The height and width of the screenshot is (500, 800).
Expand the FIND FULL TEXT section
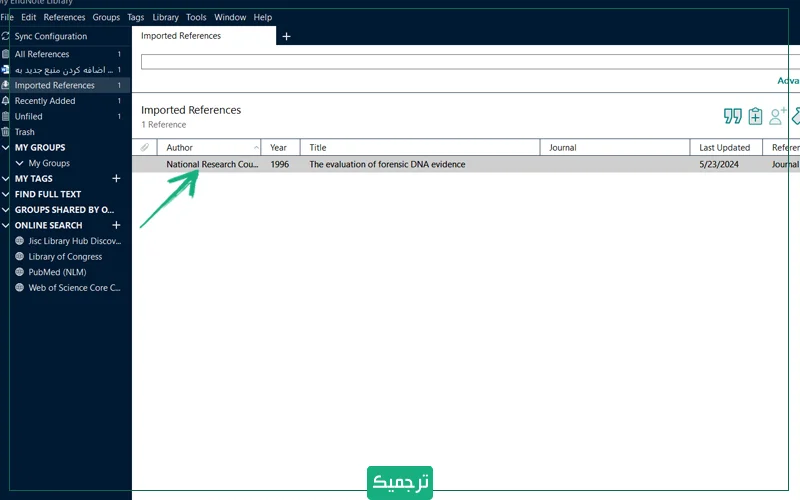[x=6, y=194]
